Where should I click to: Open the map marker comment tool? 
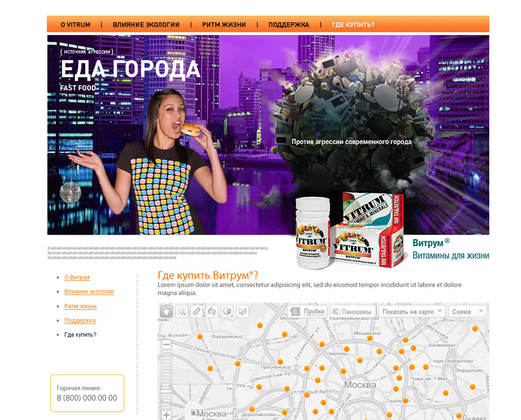(227, 311)
